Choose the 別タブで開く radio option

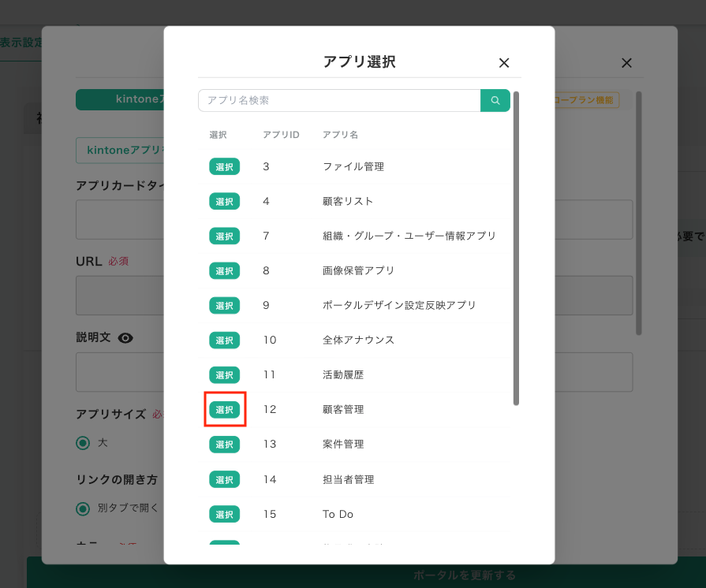[83, 509]
